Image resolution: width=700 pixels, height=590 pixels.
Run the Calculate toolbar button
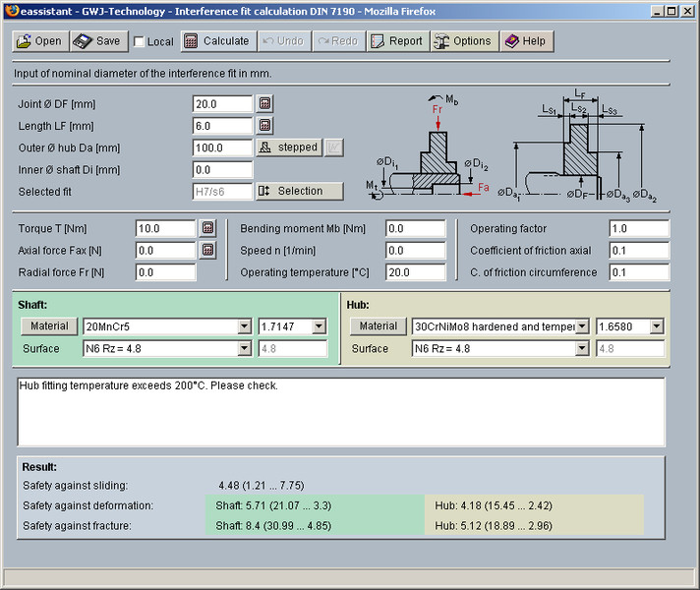click(x=216, y=41)
